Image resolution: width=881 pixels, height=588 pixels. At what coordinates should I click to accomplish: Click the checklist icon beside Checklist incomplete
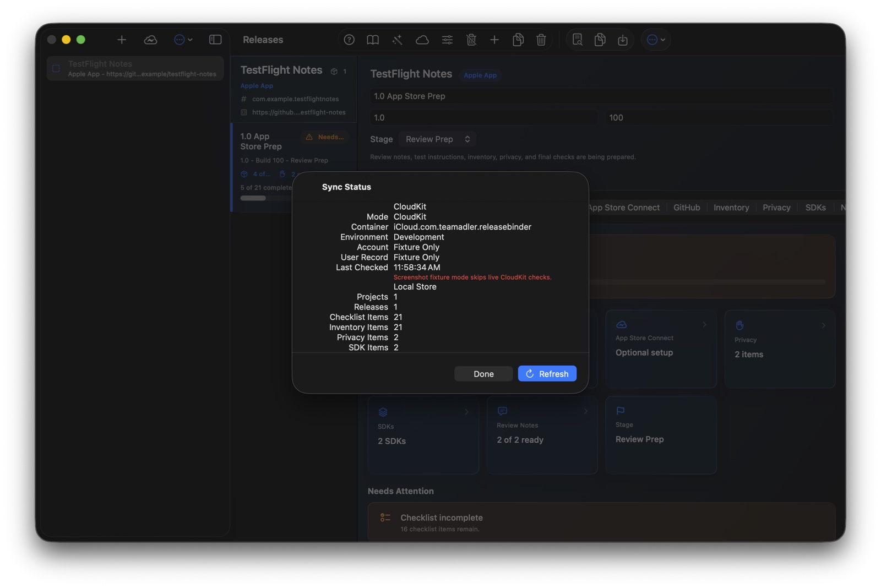385,518
